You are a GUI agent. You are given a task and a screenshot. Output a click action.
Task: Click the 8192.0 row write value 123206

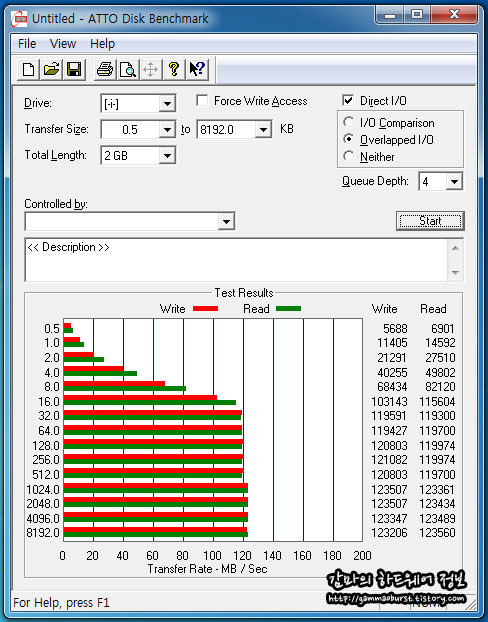389,532
